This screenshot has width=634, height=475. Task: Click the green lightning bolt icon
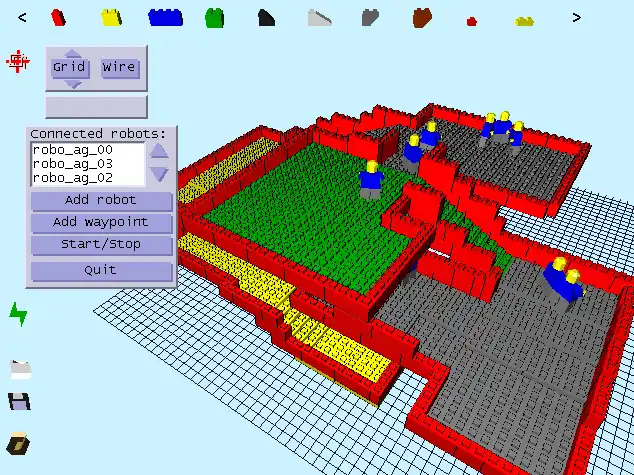pos(18,314)
